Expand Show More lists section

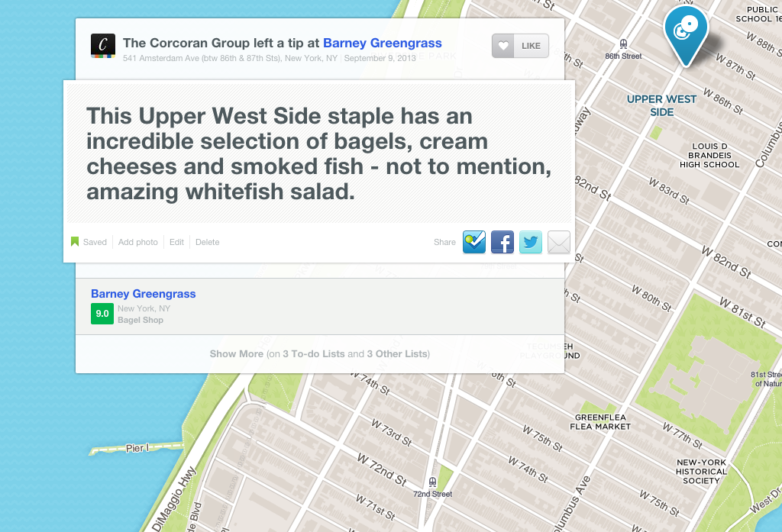(319, 354)
